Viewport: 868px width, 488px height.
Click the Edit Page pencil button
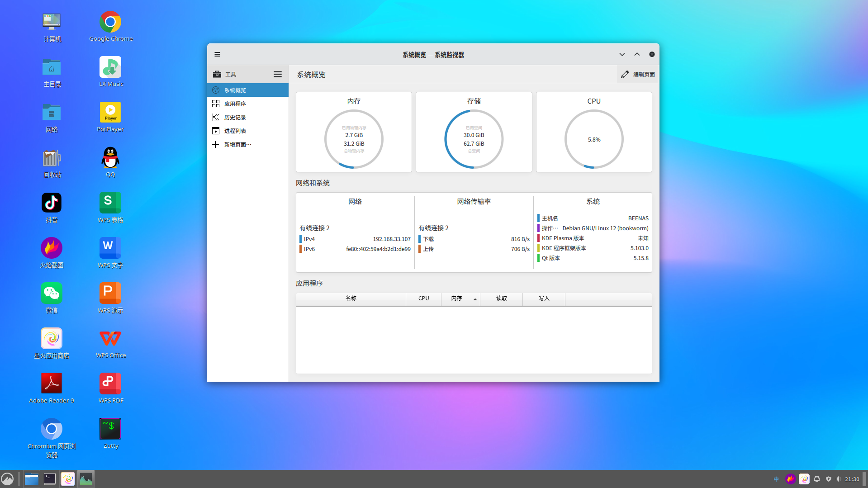(x=638, y=74)
